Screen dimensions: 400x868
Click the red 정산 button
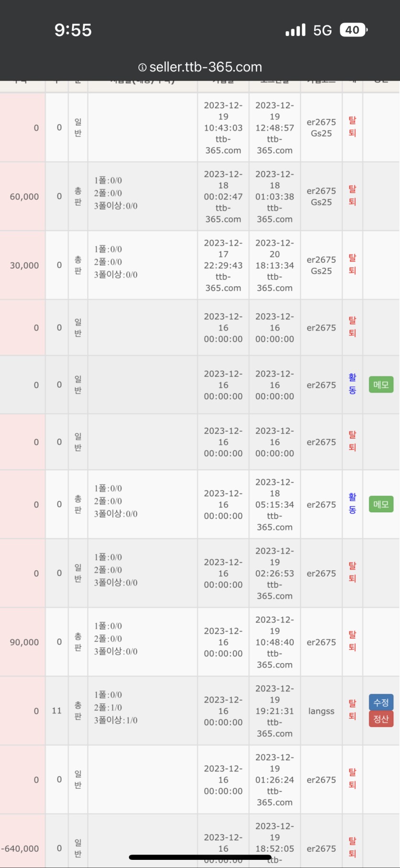[381, 719]
